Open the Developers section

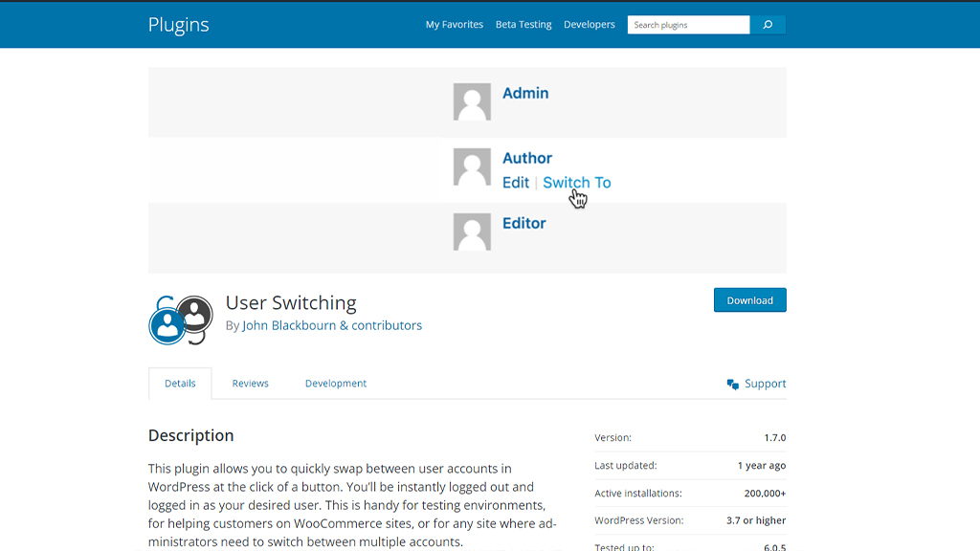589,24
